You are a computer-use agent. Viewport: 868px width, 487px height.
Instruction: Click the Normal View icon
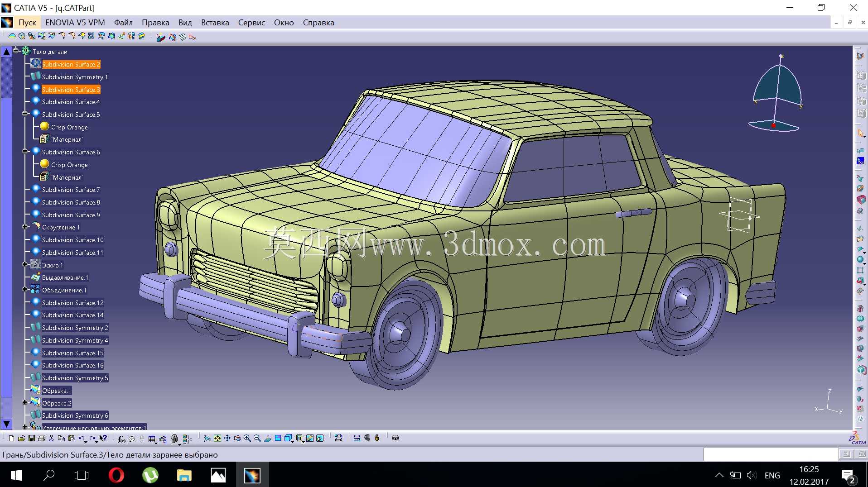tap(268, 438)
